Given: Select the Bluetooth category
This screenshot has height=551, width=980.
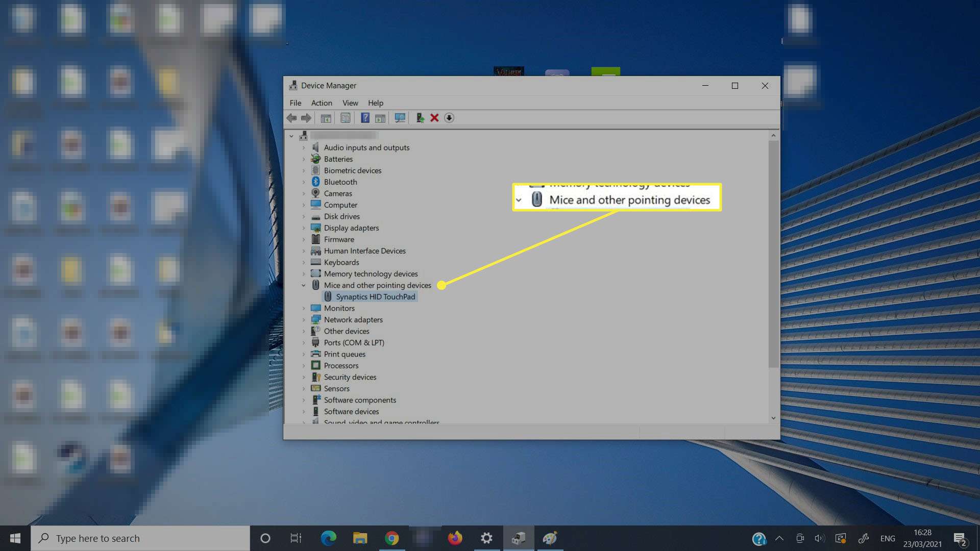Looking at the screenshot, I should [340, 182].
